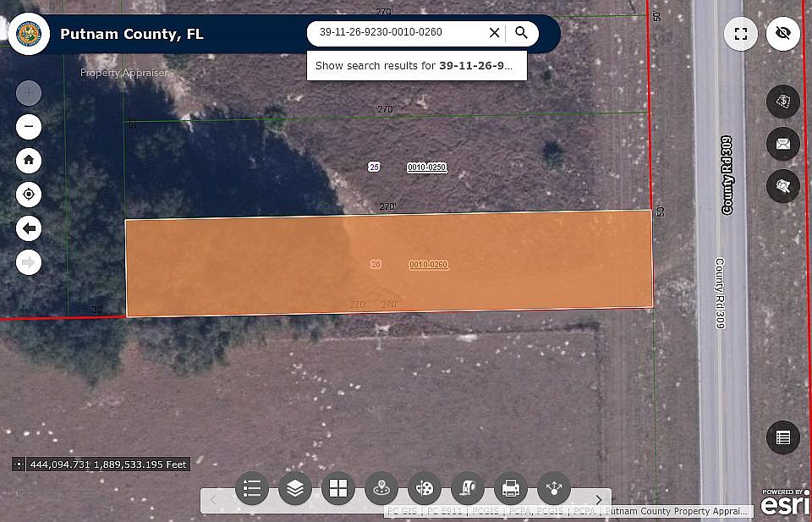Click lot number 25 label
The height and width of the screenshot is (522, 812).
[374, 167]
